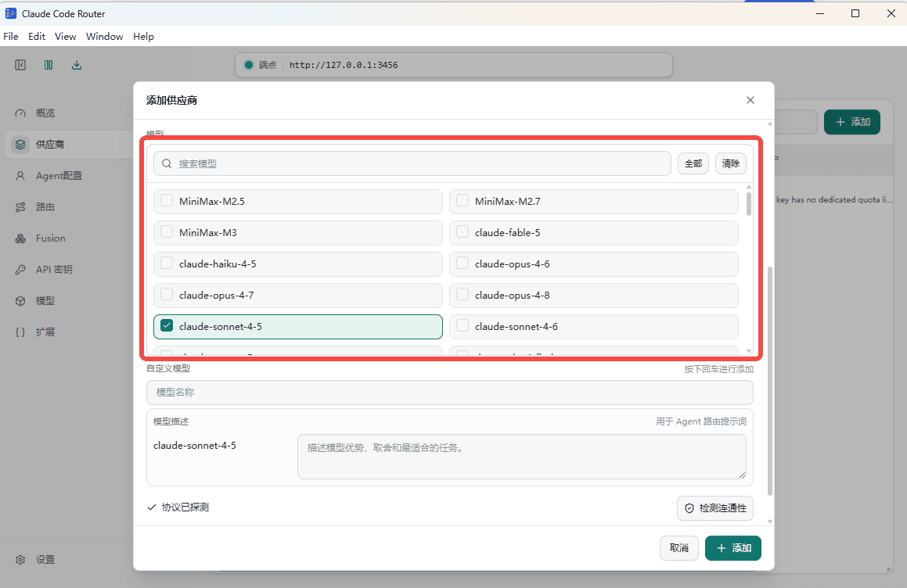Open the File menu
This screenshot has height=588, width=907.
pyautogui.click(x=10, y=37)
